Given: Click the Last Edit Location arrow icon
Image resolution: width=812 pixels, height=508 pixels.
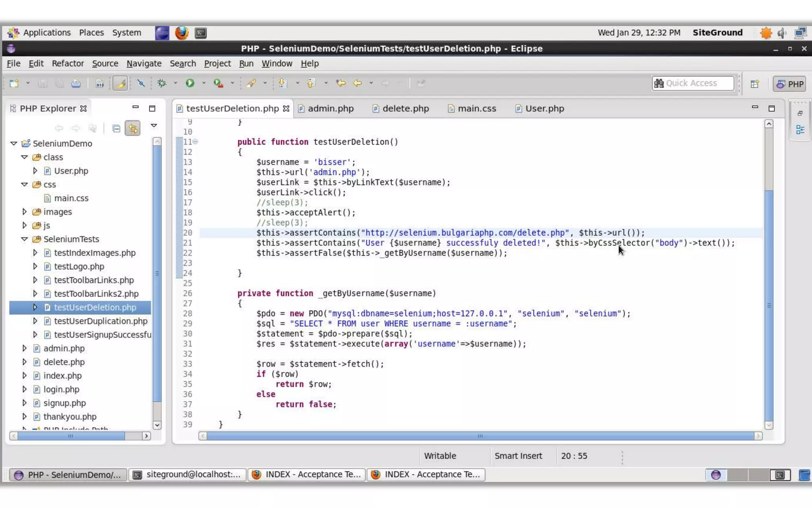Looking at the screenshot, I should [x=340, y=83].
